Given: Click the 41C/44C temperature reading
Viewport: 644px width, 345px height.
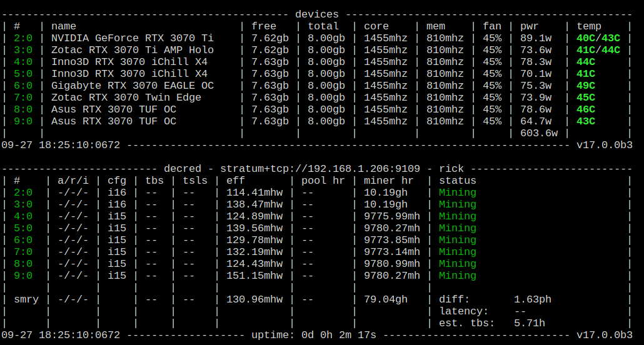Looking at the screenshot, I should [x=598, y=50].
